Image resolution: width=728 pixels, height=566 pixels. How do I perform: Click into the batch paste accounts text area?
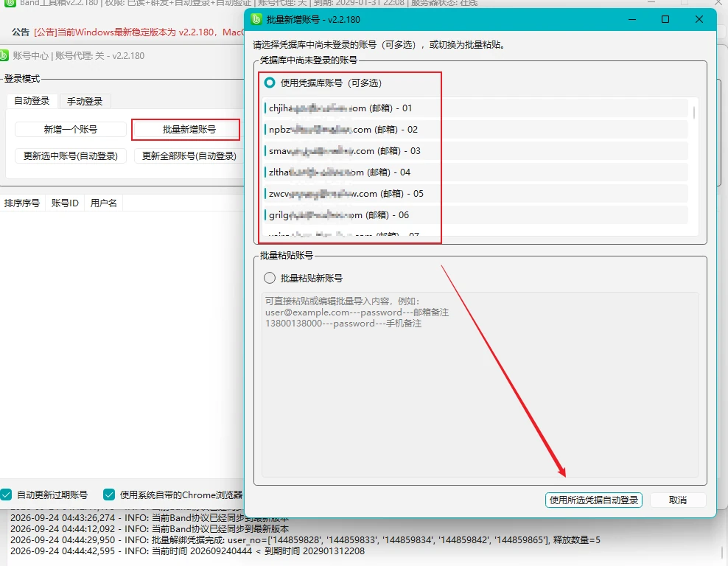[480, 385]
